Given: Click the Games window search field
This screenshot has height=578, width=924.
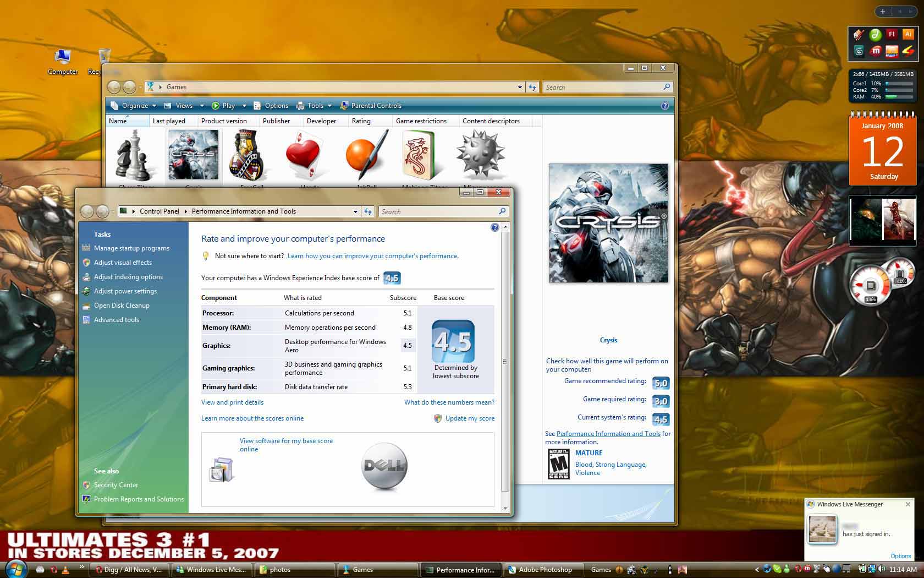Looking at the screenshot, I should 607,87.
